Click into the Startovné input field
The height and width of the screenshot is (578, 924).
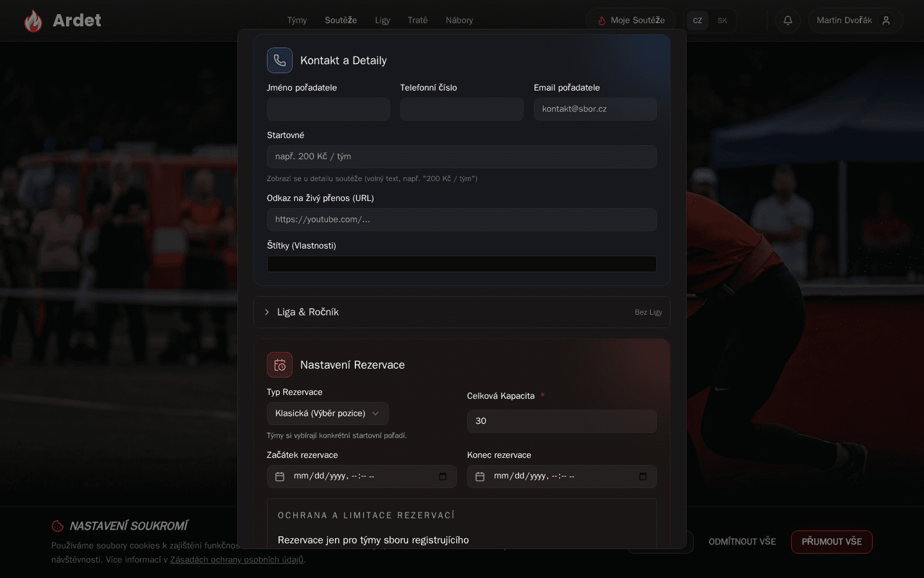point(462,157)
